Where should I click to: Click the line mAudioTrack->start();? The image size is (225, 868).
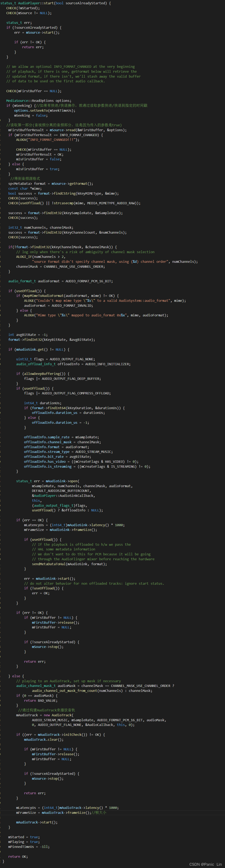(37, 822)
